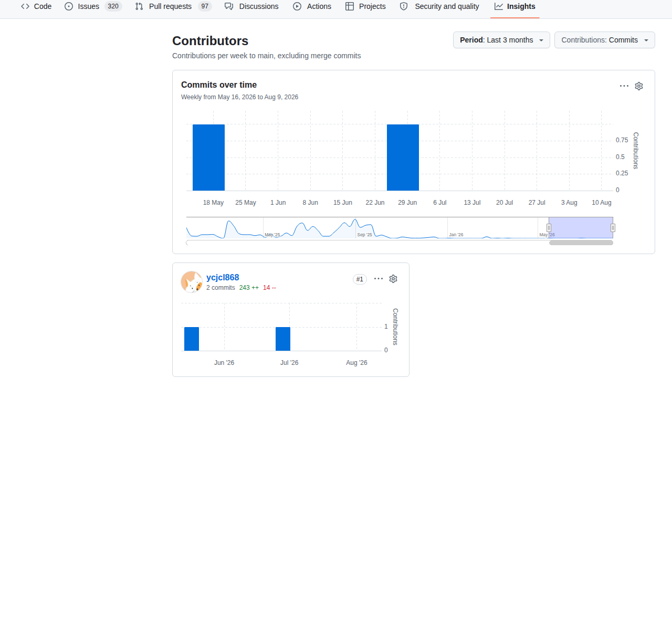Click the Contributors heading
Image resolution: width=672 pixels, height=630 pixels.
(x=210, y=41)
